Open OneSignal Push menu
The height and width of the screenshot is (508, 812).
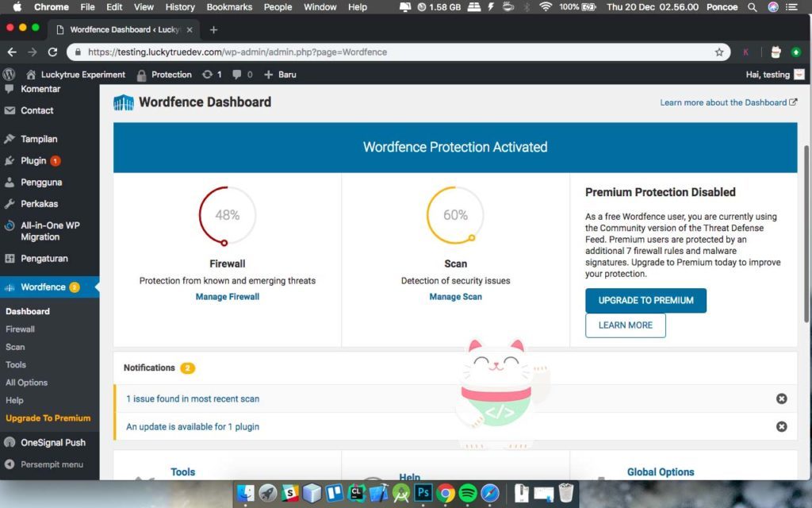(53, 443)
